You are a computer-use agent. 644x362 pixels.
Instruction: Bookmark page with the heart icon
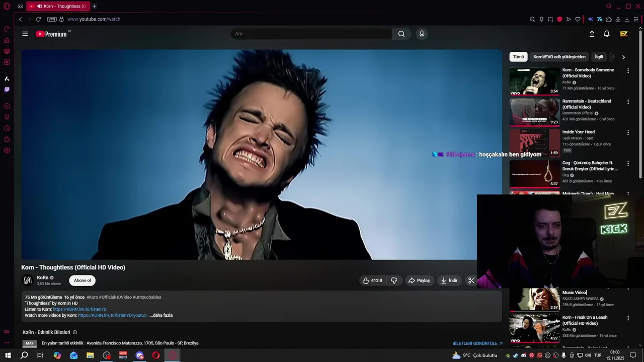578,19
